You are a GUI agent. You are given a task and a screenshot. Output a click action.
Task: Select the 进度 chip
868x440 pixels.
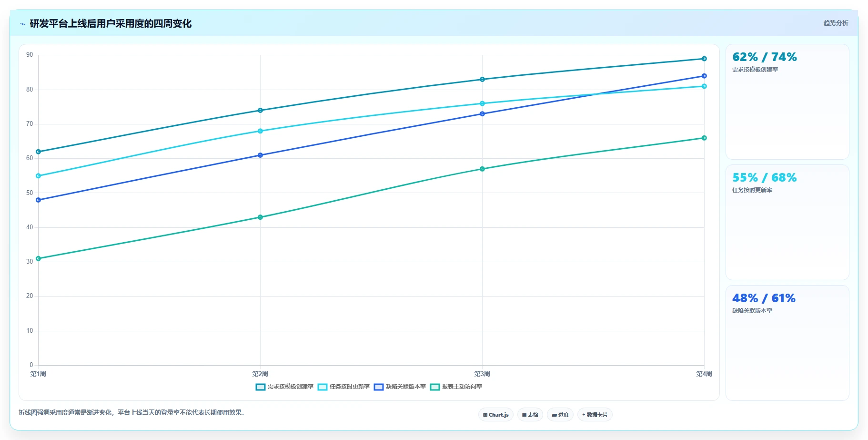(x=560, y=415)
